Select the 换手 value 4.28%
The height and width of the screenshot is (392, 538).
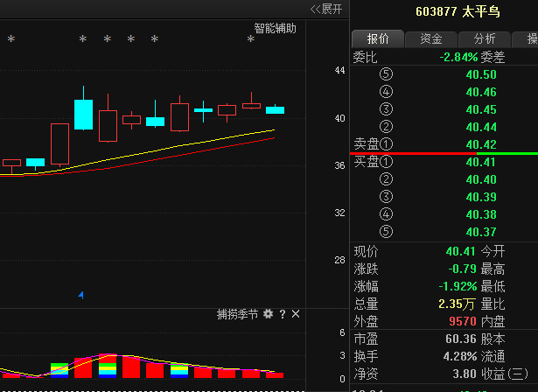(x=460, y=356)
